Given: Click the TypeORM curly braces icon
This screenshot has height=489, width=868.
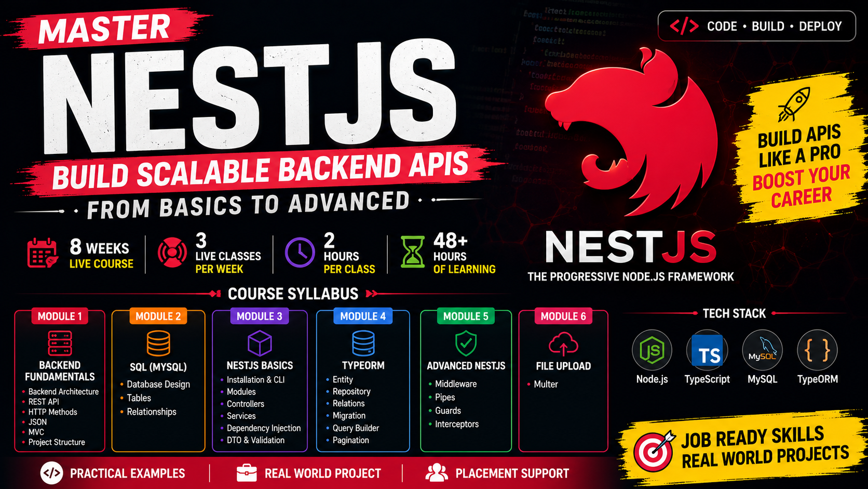Looking at the screenshot, I should click(x=817, y=350).
